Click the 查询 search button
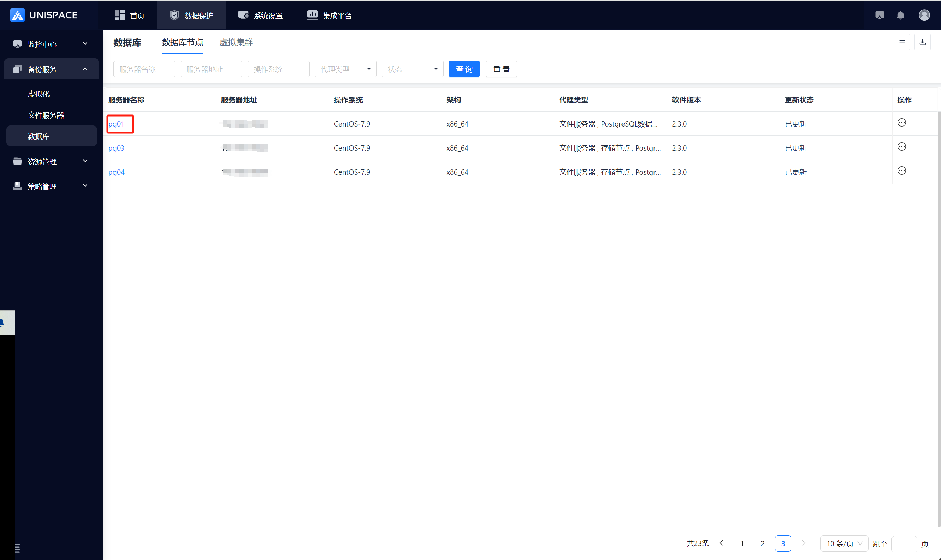 coord(464,69)
